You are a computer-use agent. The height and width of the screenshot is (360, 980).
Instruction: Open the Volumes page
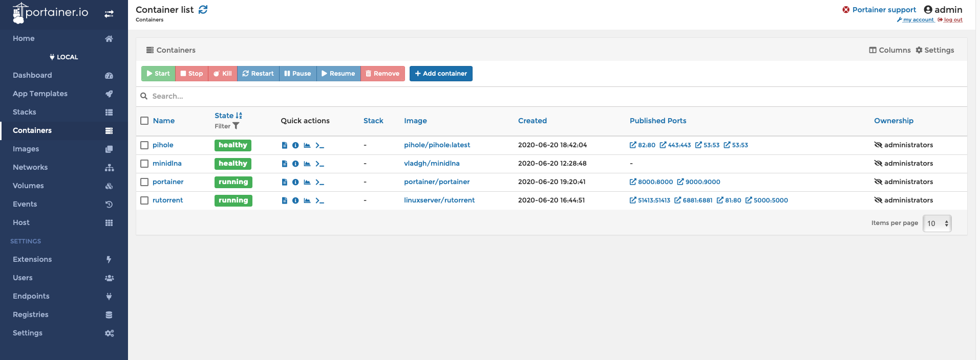click(64, 186)
